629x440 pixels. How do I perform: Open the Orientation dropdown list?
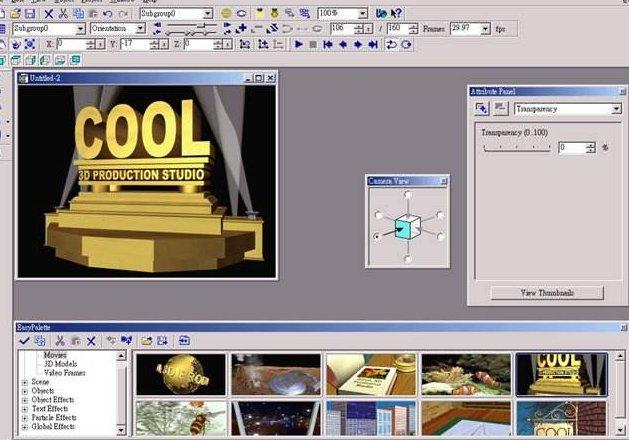coord(118,28)
